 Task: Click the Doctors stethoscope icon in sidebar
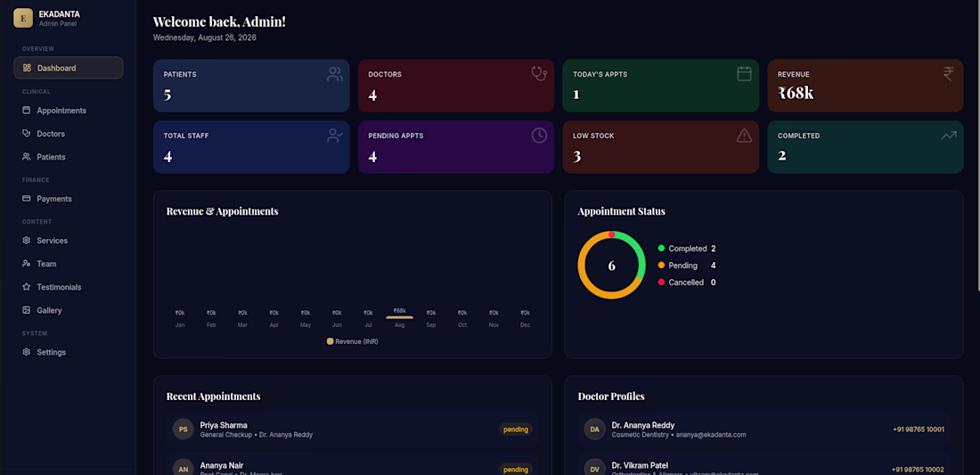click(26, 133)
